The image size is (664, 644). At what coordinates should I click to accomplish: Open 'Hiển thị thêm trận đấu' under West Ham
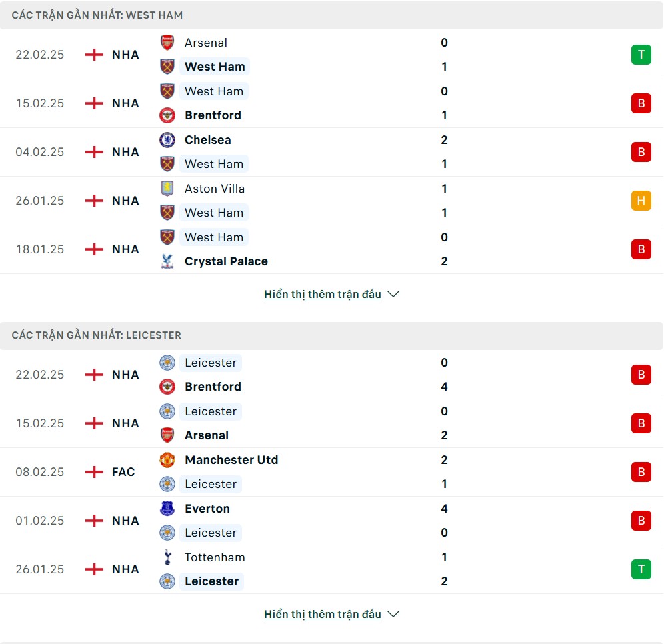(x=323, y=294)
